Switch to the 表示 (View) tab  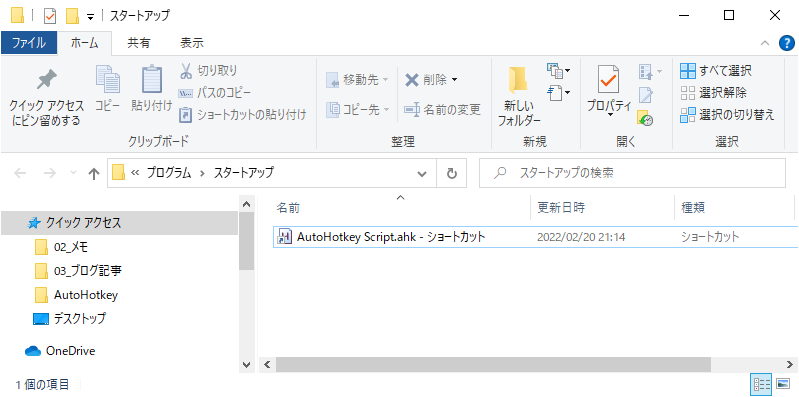pyautogui.click(x=192, y=43)
